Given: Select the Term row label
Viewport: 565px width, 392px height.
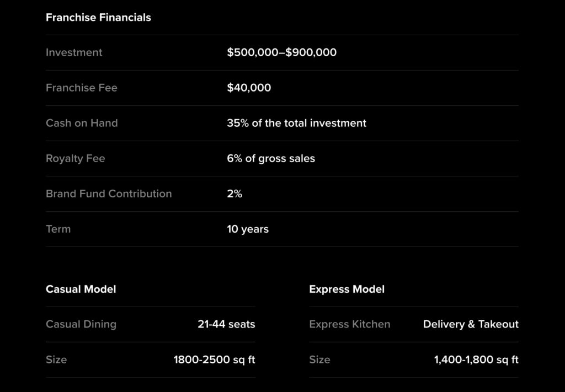Looking at the screenshot, I should click(x=58, y=229).
